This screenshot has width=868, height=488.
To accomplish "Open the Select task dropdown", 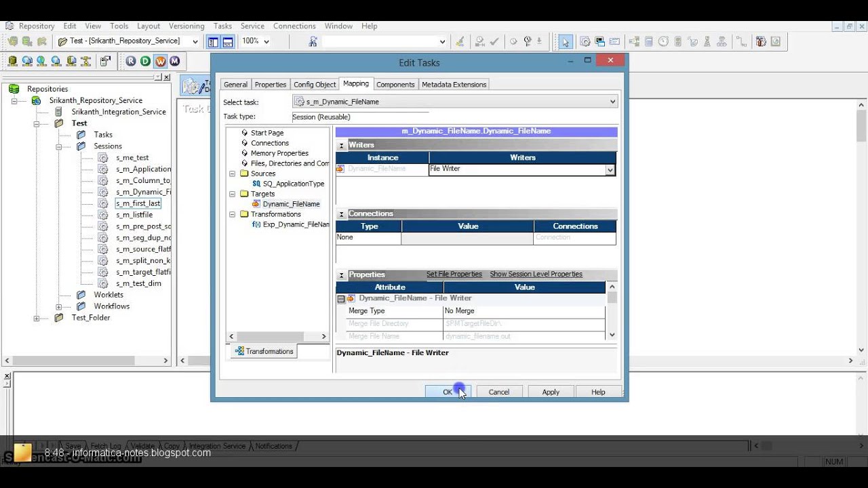I will pos(612,102).
